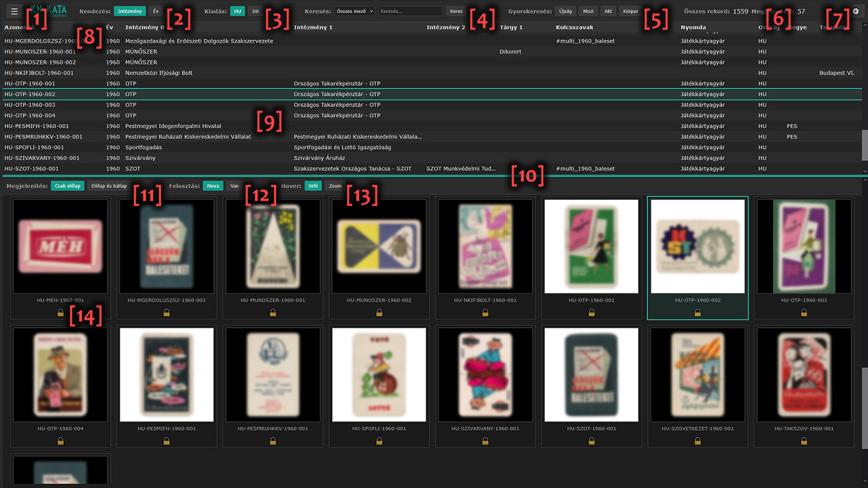The height and width of the screenshot is (488, 868).
Task: Enable Felosztás with Van option
Action: coord(234,186)
